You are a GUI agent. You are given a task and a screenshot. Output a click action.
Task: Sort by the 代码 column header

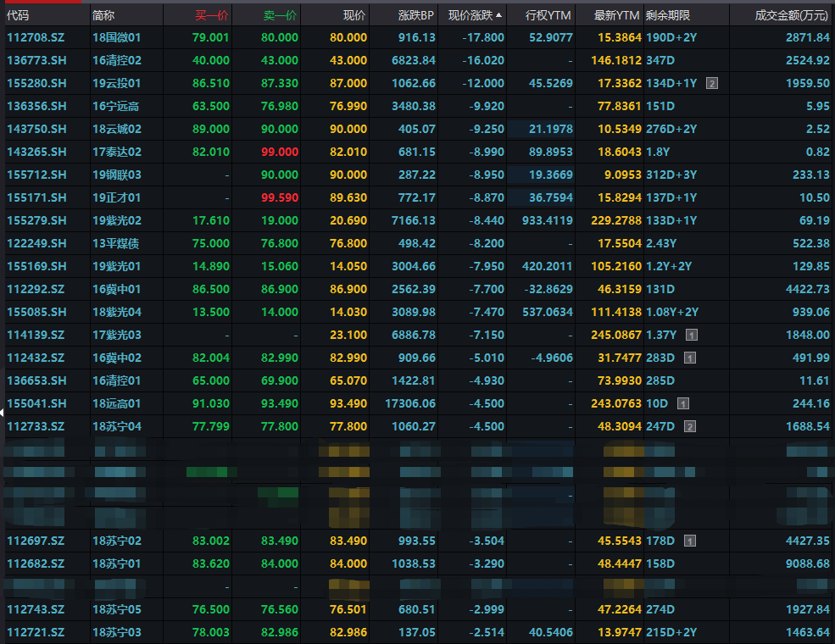18,15
